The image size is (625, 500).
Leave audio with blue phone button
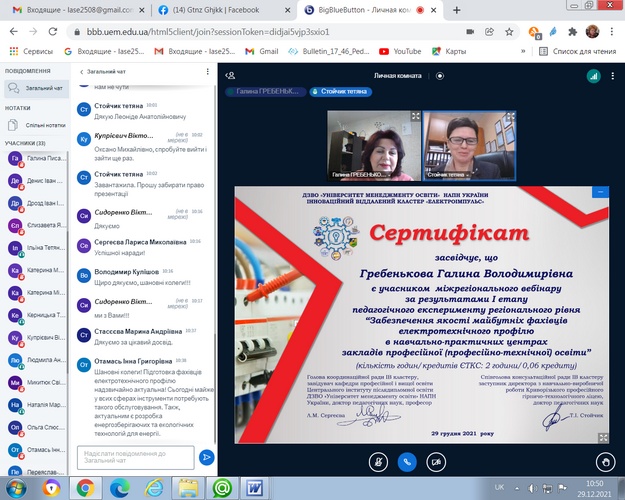pyautogui.click(x=407, y=462)
